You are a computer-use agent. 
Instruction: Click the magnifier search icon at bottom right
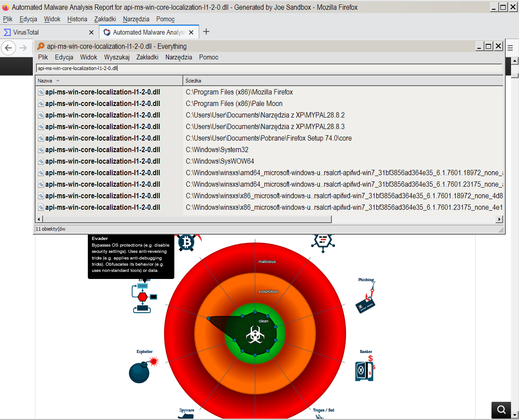pos(502,410)
